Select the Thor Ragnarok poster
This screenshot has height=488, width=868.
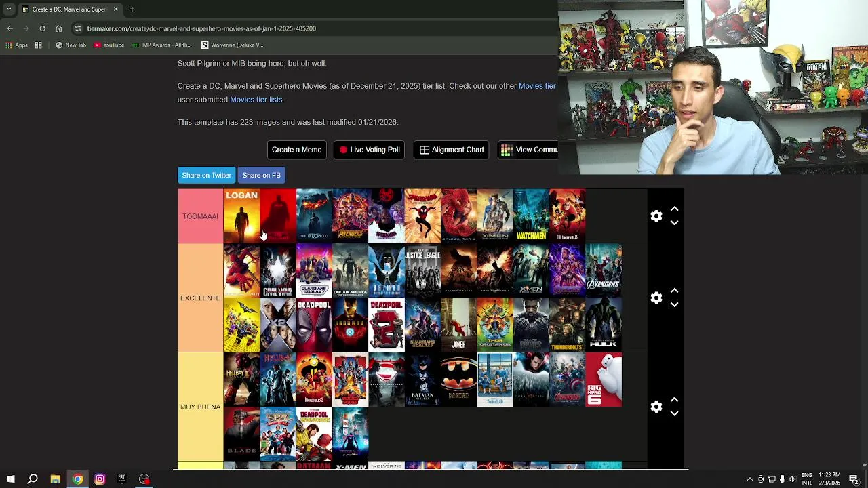pos(494,325)
